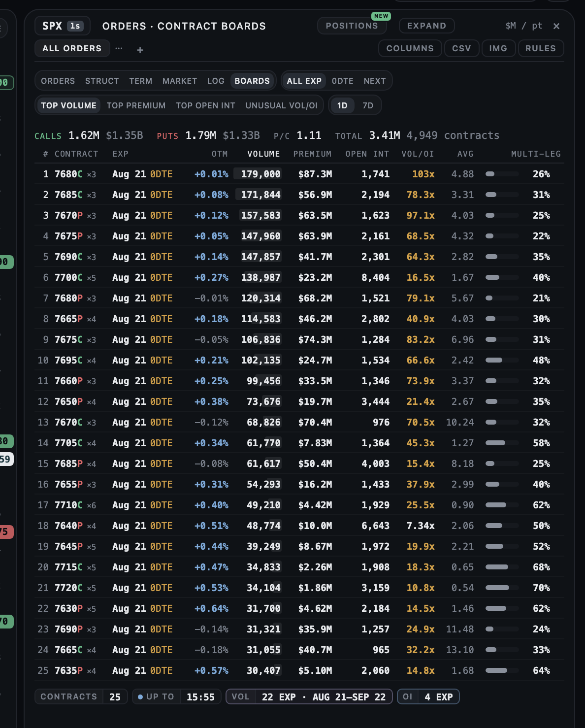The width and height of the screenshot is (585, 728).
Task: Click VOL/OI value 7.34x
Action: pos(421,526)
